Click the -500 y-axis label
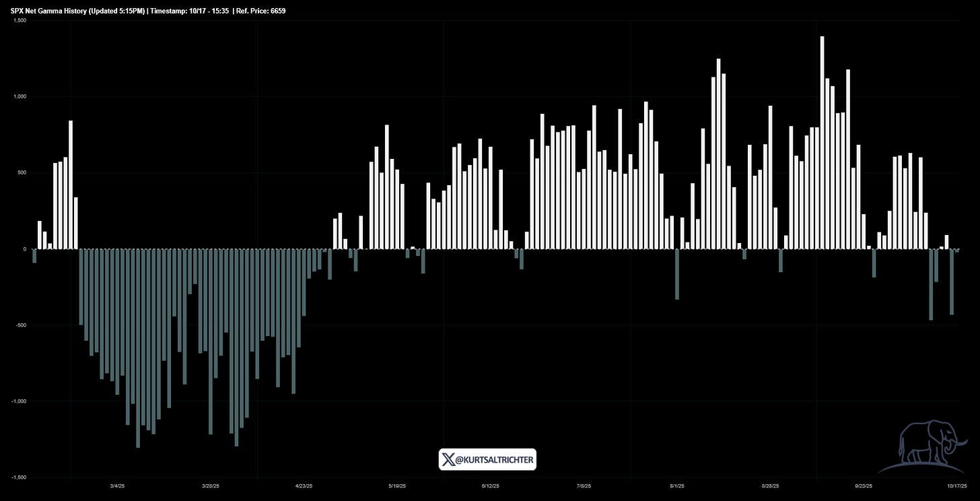Viewport: 980px width, 501px height. (x=21, y=325)
